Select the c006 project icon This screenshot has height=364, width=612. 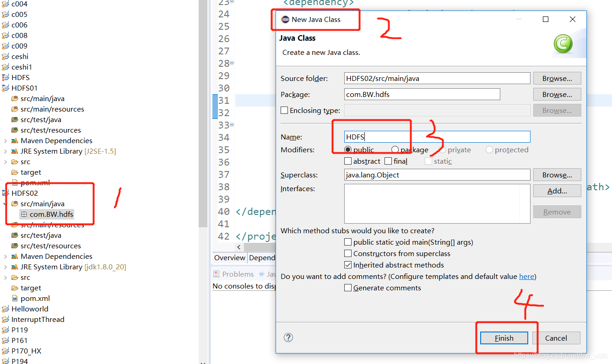coord(5,25)
